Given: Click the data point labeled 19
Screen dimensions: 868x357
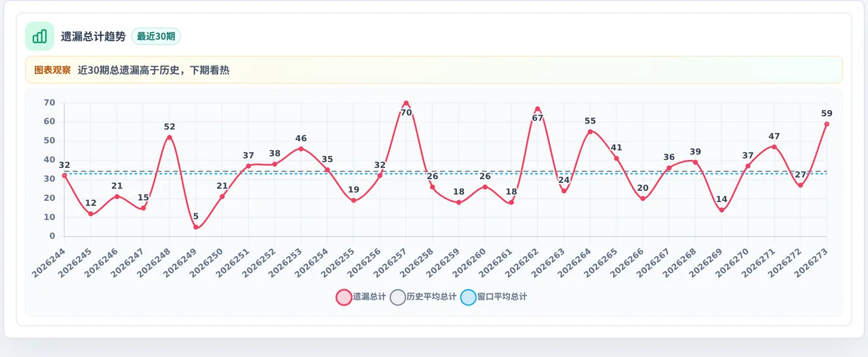Looking at the screenshot, I should point(353,201).
